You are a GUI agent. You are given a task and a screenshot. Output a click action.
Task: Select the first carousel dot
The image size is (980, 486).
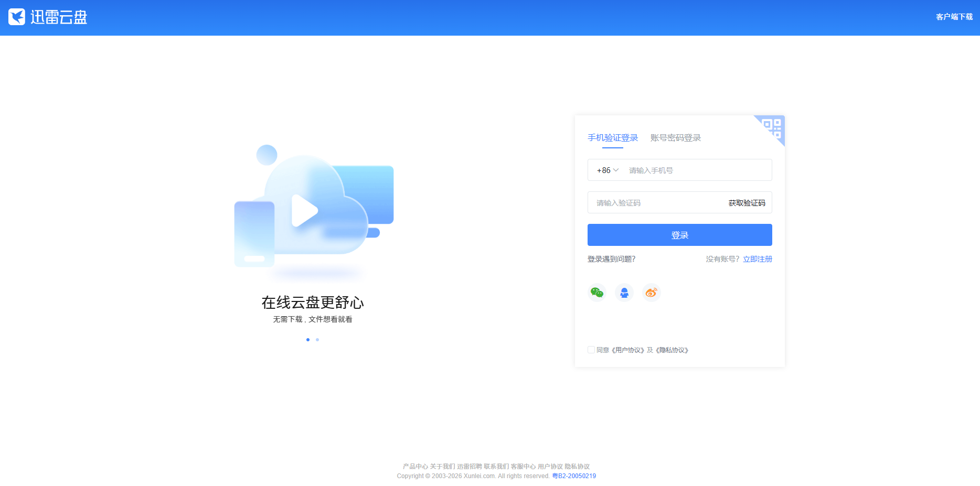(x=308, y=340)
